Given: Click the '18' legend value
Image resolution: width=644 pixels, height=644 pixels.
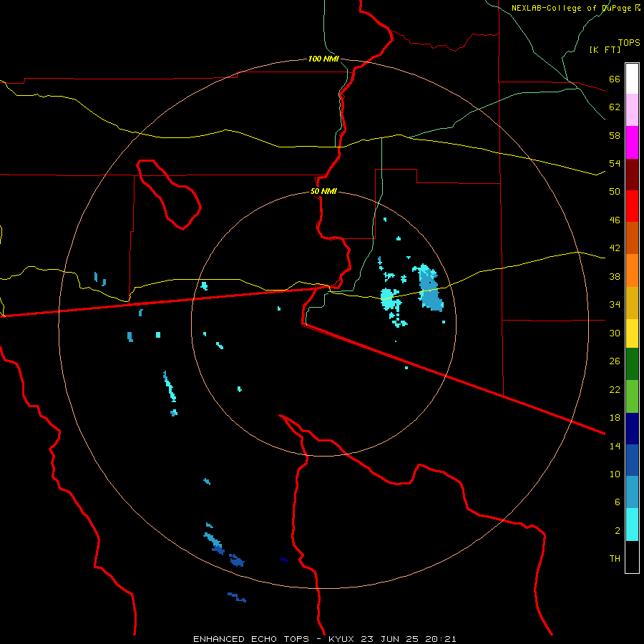Looking at the screenshot, I should [615, 418].
